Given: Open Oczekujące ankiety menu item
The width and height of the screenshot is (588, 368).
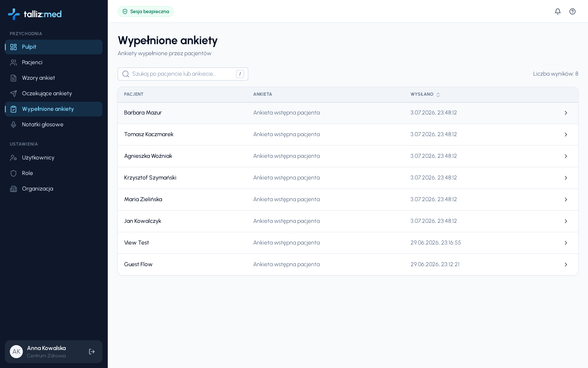Looking at the screenshot, I should [53, 94].
